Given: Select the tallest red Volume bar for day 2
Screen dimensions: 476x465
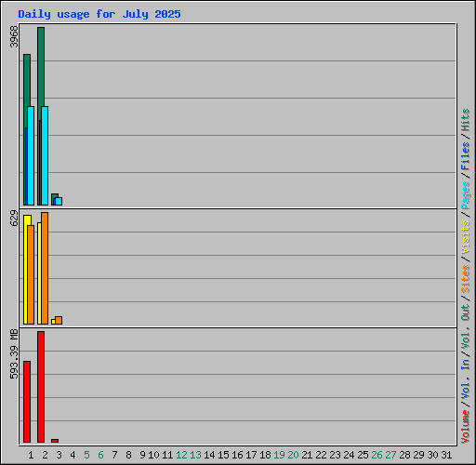Looking at the screenshot, I should (41, 387).
